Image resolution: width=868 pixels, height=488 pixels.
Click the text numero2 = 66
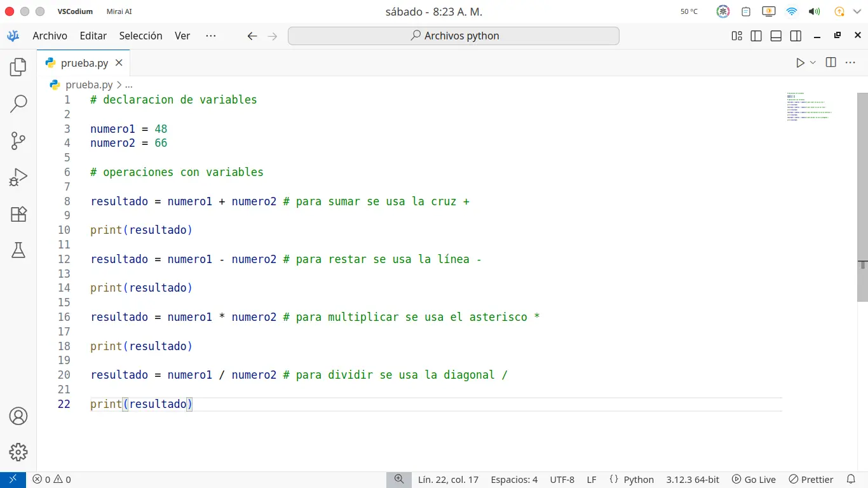tap(129, 143)
